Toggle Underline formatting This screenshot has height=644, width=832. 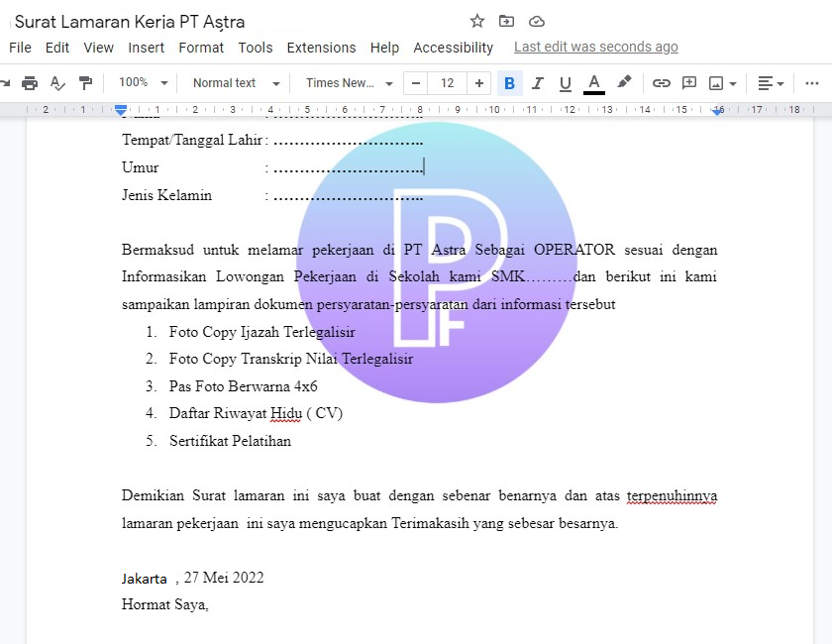566,83
